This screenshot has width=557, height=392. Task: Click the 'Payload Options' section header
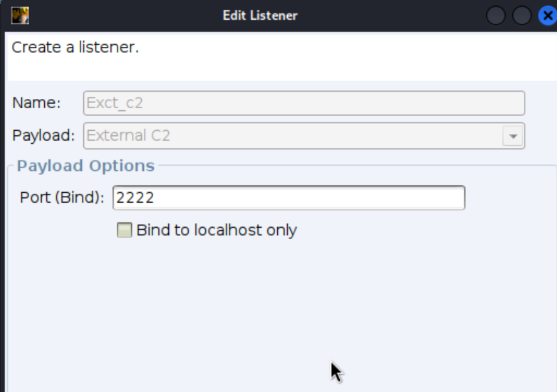86,166
